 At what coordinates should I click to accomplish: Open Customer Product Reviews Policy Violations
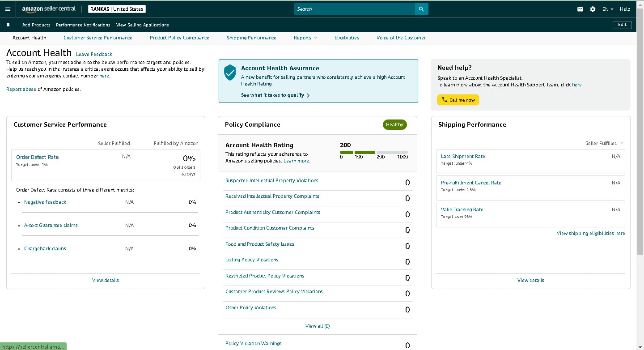274,292
